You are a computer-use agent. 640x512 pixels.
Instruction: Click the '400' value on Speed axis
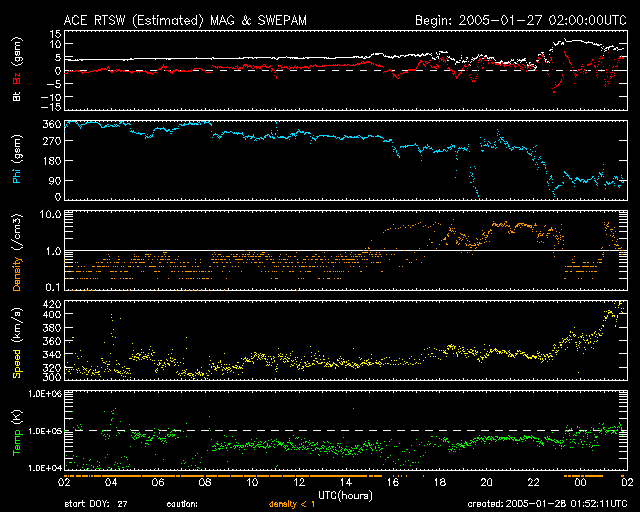[x=52, y=314]
